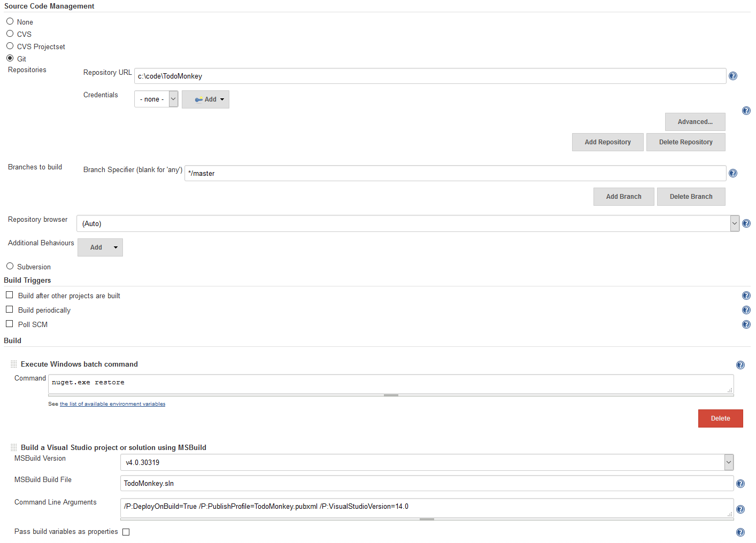Open help for Command Line Arguments
The width and height of the screenshot is (756, 543).
click(740, 509)
